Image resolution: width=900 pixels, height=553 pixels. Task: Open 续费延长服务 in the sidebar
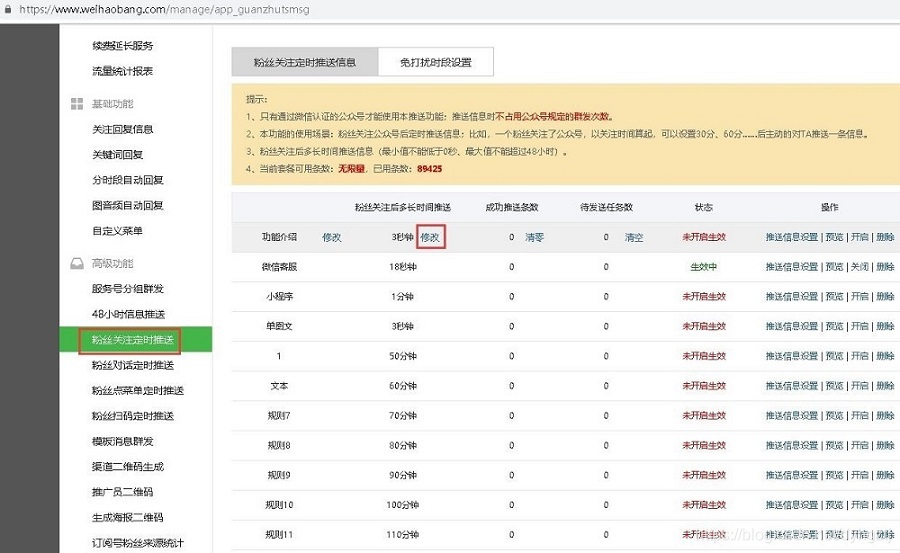click(x=122, y=45)
